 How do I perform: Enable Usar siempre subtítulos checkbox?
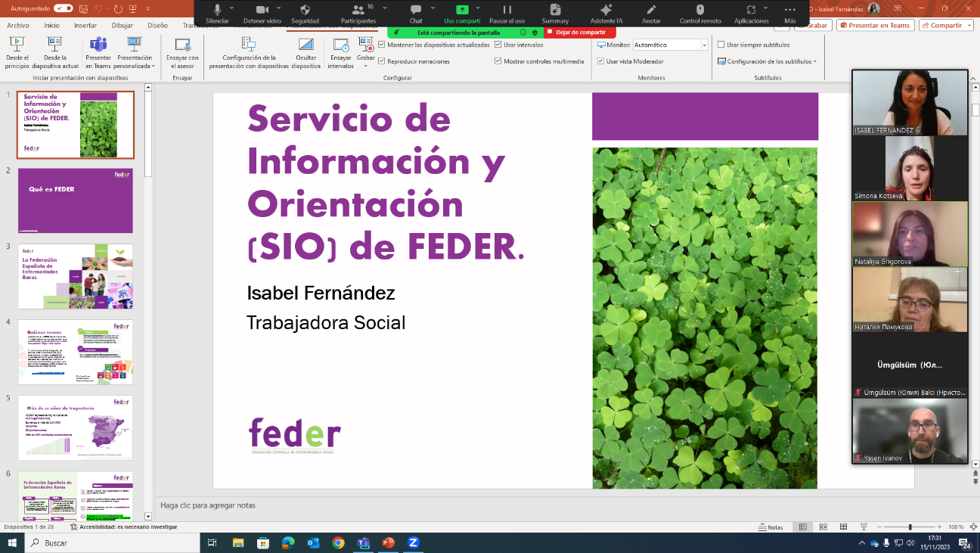pyautogui.click(x=721, y=45)
